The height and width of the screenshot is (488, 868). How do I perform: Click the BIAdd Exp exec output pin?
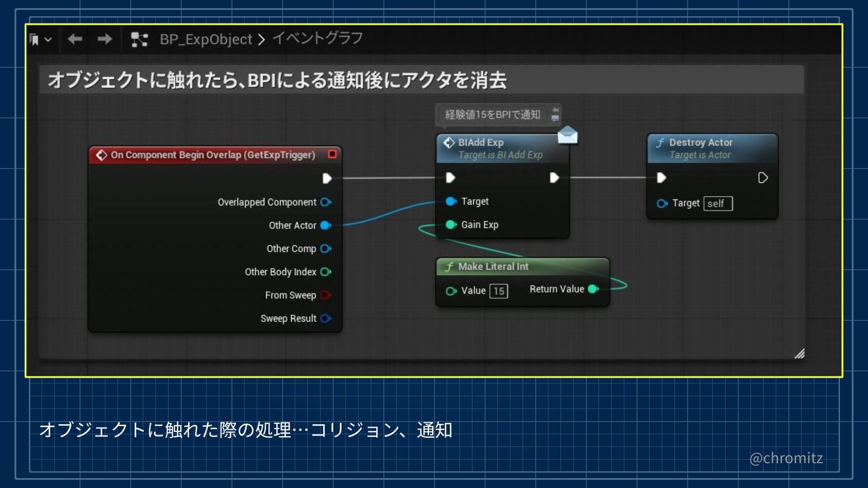pos(554,178)
